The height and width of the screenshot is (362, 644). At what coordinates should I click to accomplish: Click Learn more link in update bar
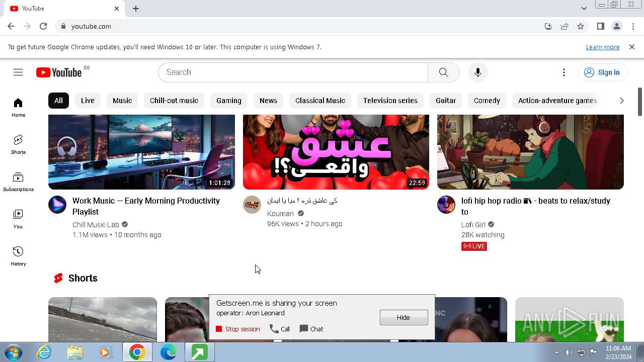tap(603, 47)
